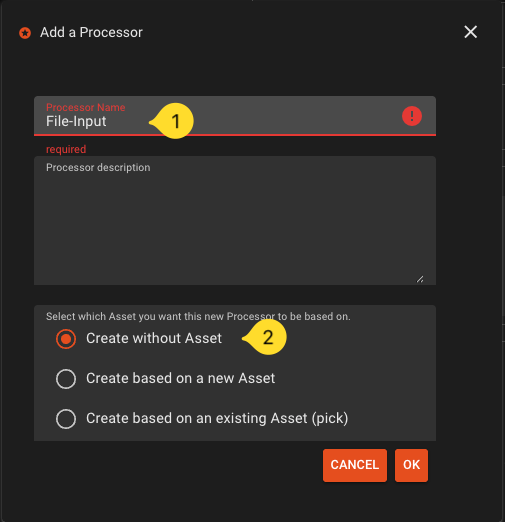505x522 pixels.
Task: Click the red exclamation error icon
Action: pyautogui.click(x=412, y=116)
